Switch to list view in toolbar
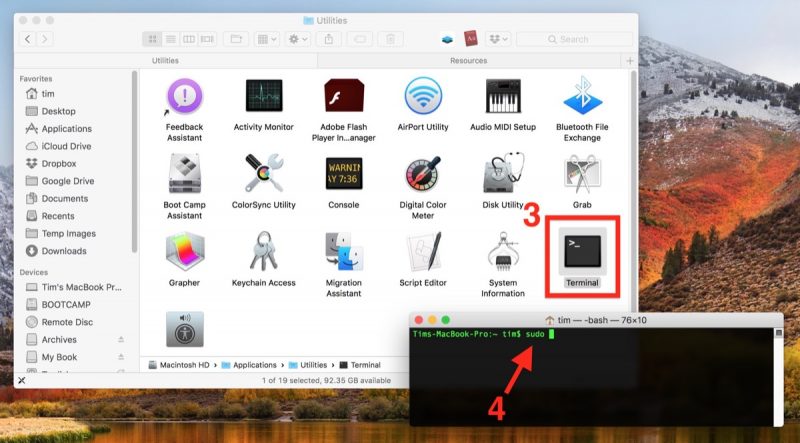 pos(171,39)
